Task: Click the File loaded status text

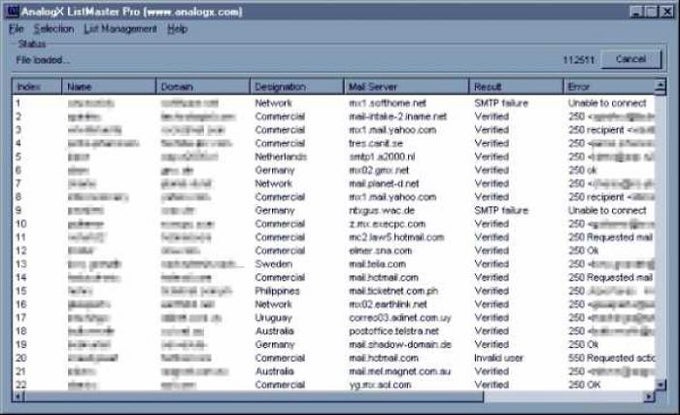Action: (42, 60)
